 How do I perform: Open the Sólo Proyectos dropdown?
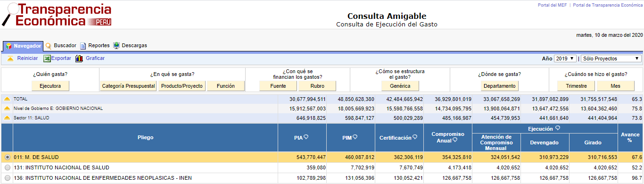611,59
